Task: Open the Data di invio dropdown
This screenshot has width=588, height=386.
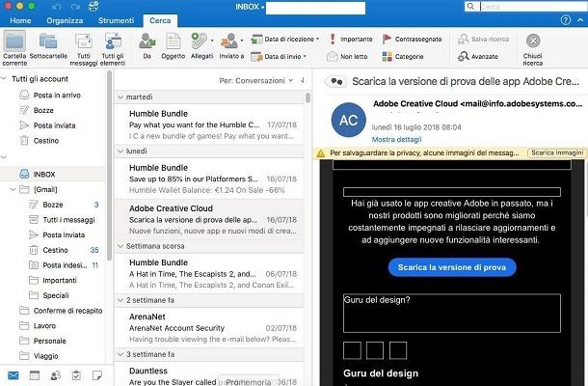Action: pos(279,57)
